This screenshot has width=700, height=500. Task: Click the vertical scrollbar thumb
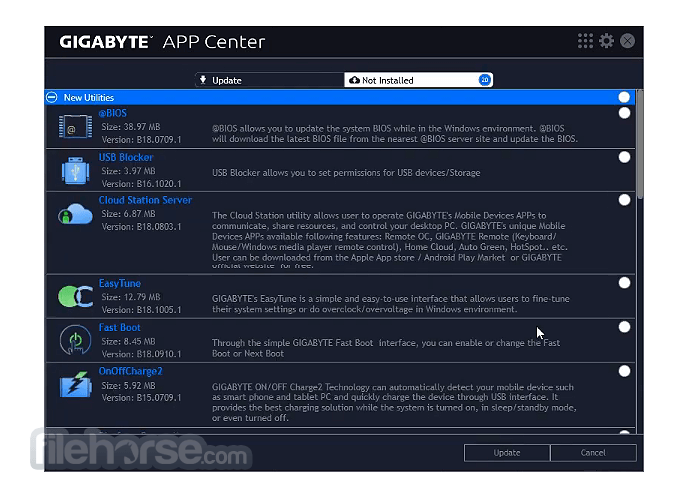click(x=640, y=144)
